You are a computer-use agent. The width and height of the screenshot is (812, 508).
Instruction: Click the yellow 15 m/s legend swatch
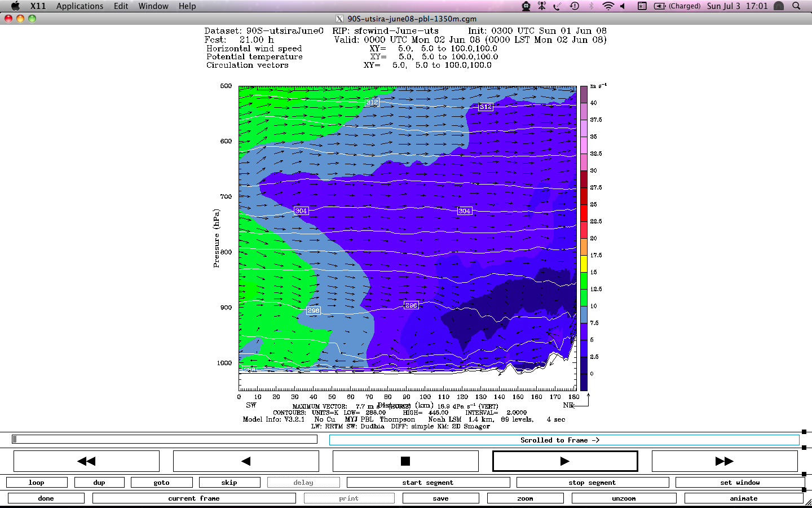[x=584, y=264]
